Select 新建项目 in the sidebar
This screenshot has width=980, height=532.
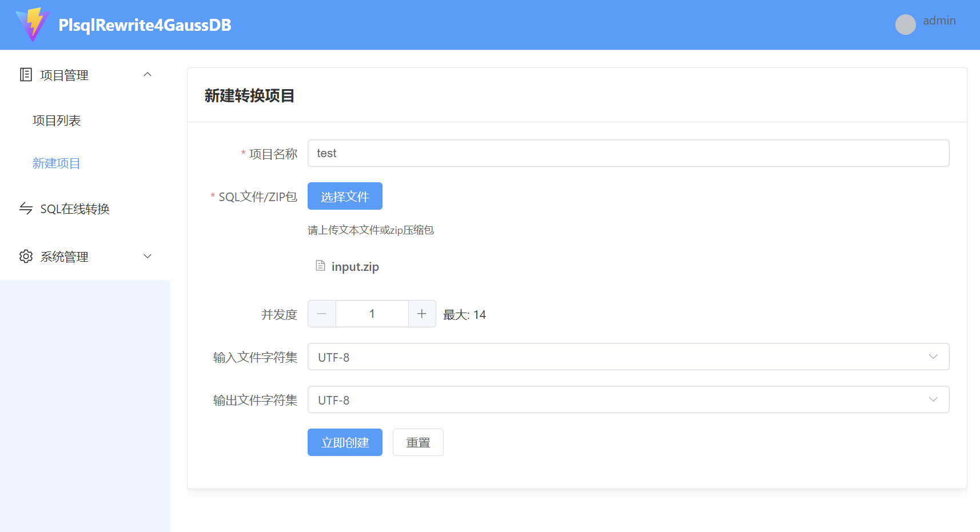coord(57,163)
